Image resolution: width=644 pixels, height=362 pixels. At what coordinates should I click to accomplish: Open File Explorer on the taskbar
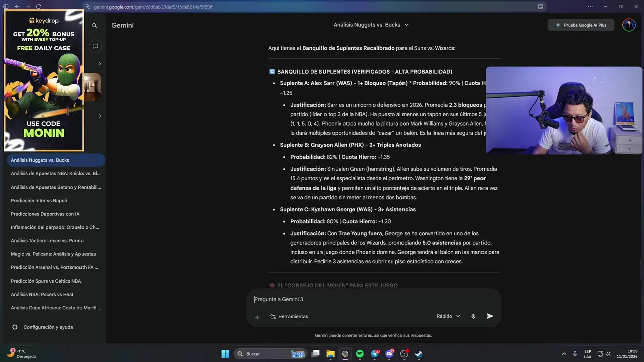[331, 354]
